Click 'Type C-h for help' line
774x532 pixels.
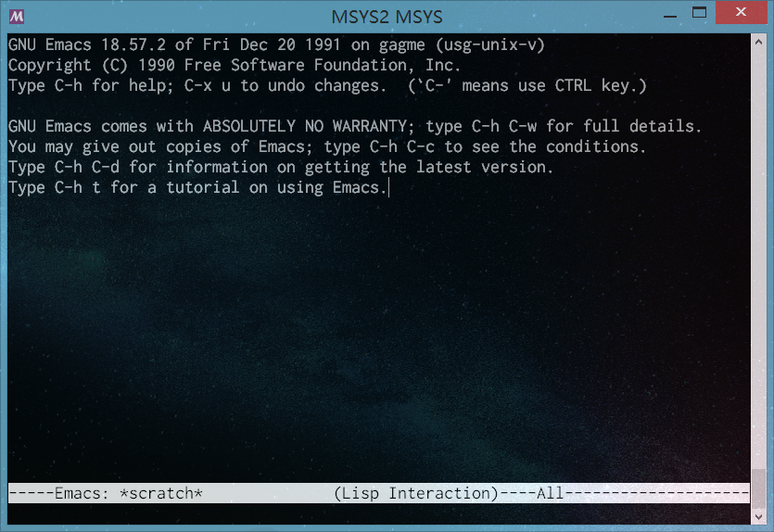[x=327, y=86]
